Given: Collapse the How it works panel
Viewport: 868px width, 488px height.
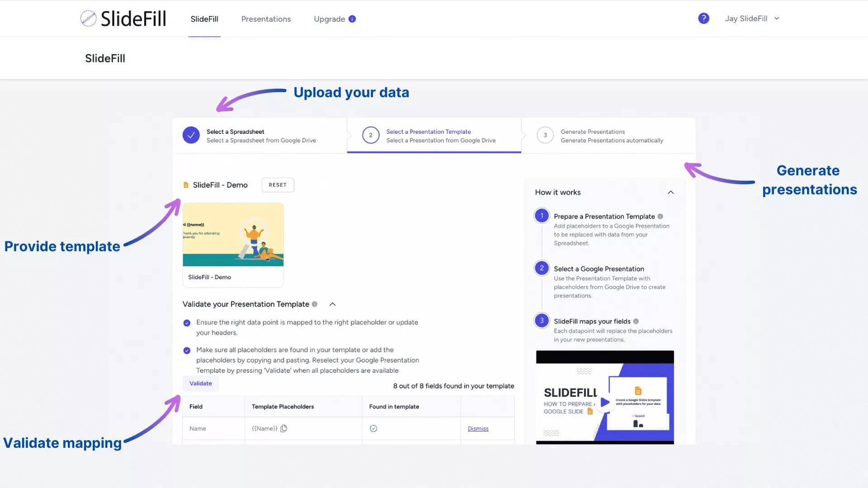Looking at the screenshot, I should tap(670, 192).
